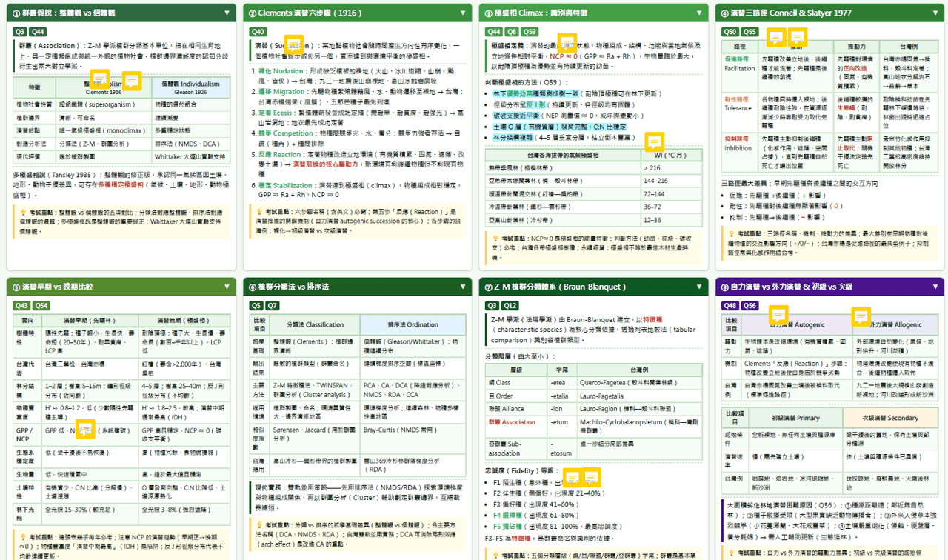This screenshot has width=948, height=560.
Task: Collapse the Connell & Slatyer 1977 card
Action: 935,13
